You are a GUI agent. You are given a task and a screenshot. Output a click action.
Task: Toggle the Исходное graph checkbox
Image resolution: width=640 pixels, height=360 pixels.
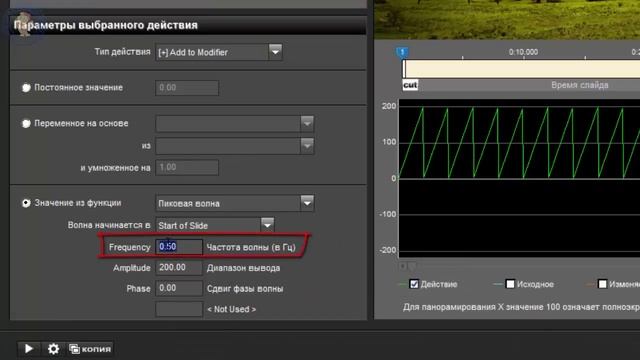[510, 284]
